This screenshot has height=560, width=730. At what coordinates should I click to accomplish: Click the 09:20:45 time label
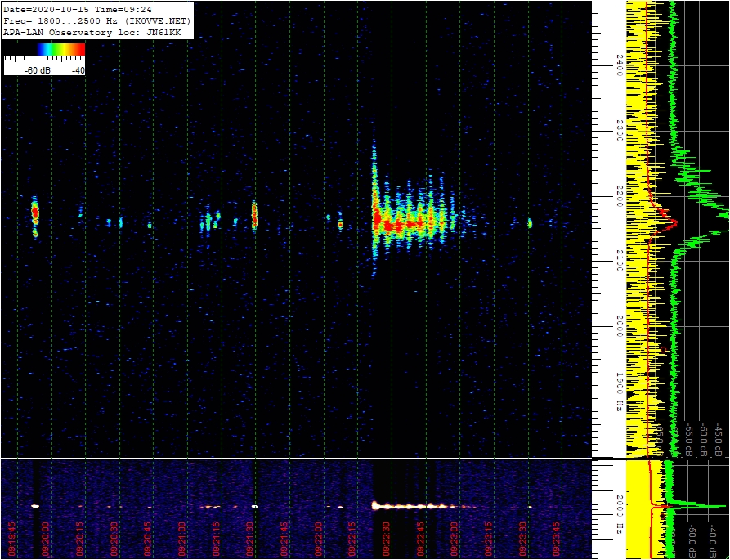tap(148, 538)
